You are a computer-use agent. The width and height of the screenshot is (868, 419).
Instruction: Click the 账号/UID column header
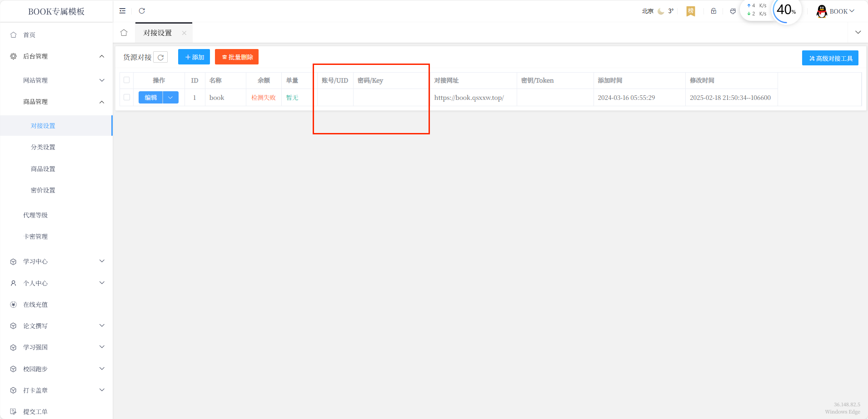pos(335,80)
